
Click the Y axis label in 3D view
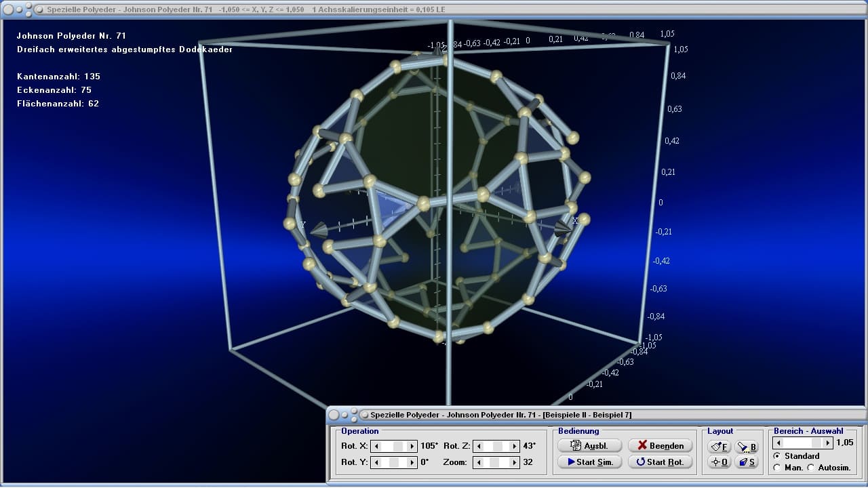302,224
